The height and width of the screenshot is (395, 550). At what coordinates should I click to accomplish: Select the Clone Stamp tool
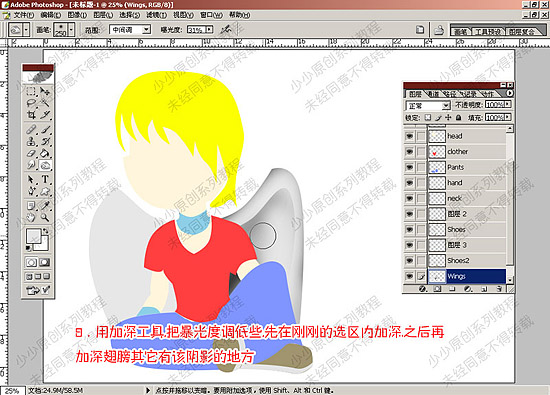(x=31, y=141)
